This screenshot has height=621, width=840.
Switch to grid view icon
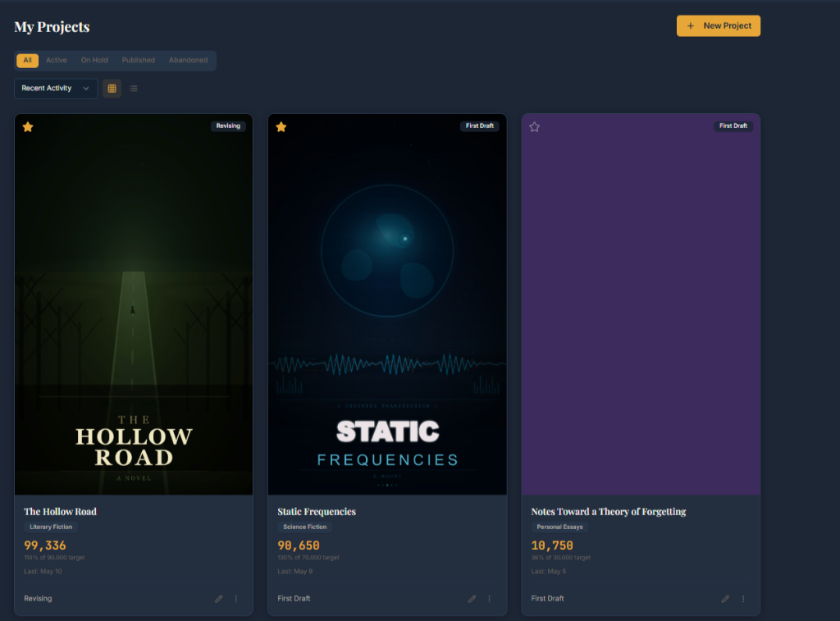click(x=112, y=89)
